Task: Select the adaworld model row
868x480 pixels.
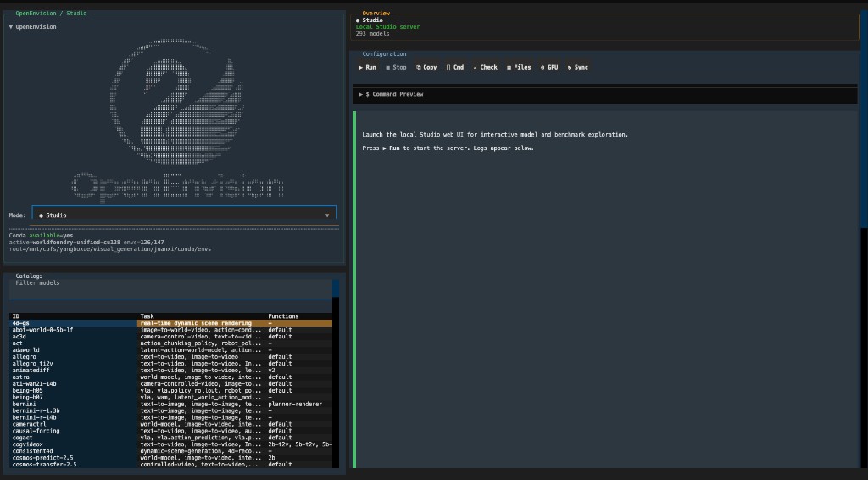Action: point(171,350)
